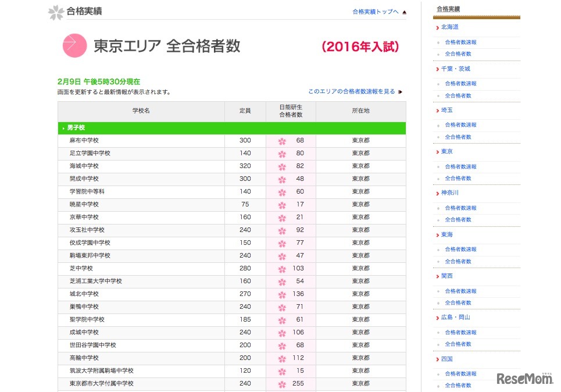Screen dimensions: 561x392
Task: Click the up arrow icon beside 合格実績トップへ
Action: 404,12
